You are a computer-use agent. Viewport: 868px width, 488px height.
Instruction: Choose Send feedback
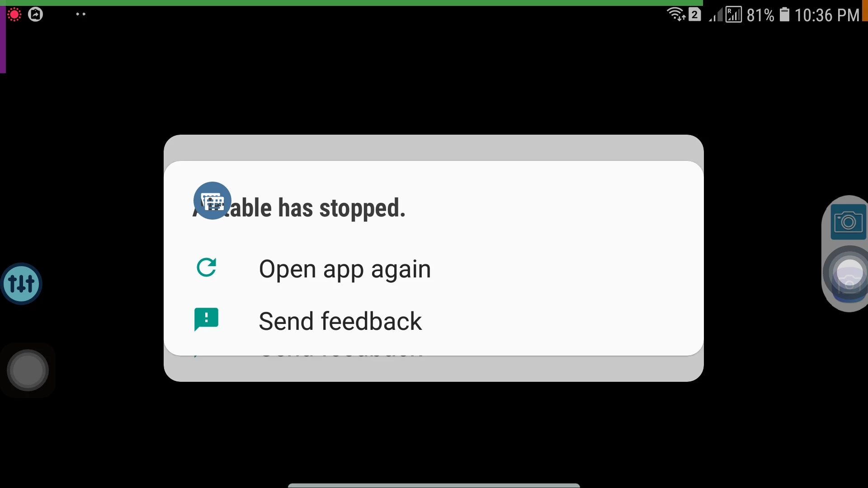[x=340, y=321]
